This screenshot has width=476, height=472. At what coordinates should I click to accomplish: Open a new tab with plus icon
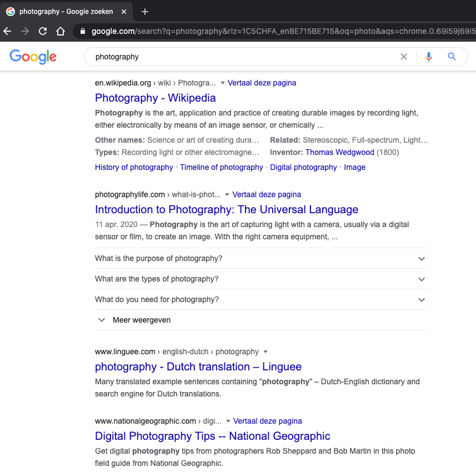pos(145,12)
